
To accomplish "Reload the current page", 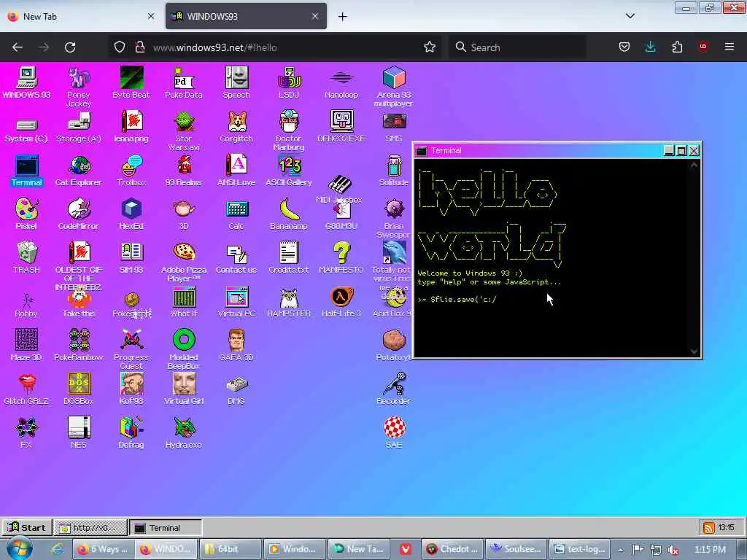I will tap(70, 47).
